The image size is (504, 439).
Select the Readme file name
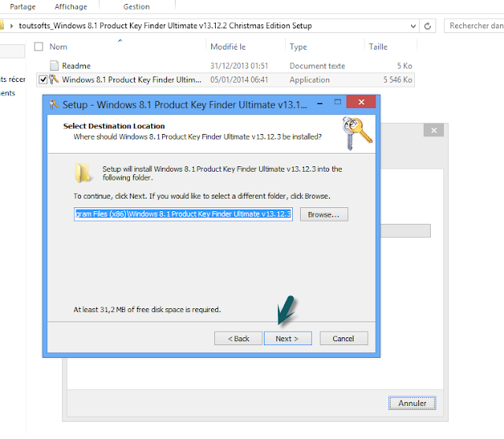click(76, 66)
